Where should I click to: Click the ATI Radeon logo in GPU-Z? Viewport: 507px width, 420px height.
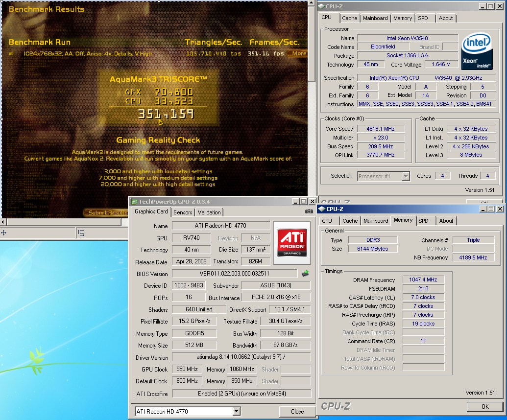pos(292,243)
